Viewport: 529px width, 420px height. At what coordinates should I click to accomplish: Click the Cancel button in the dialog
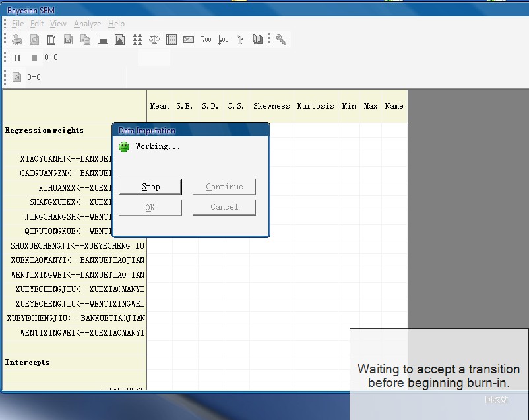tap(224, 207)
